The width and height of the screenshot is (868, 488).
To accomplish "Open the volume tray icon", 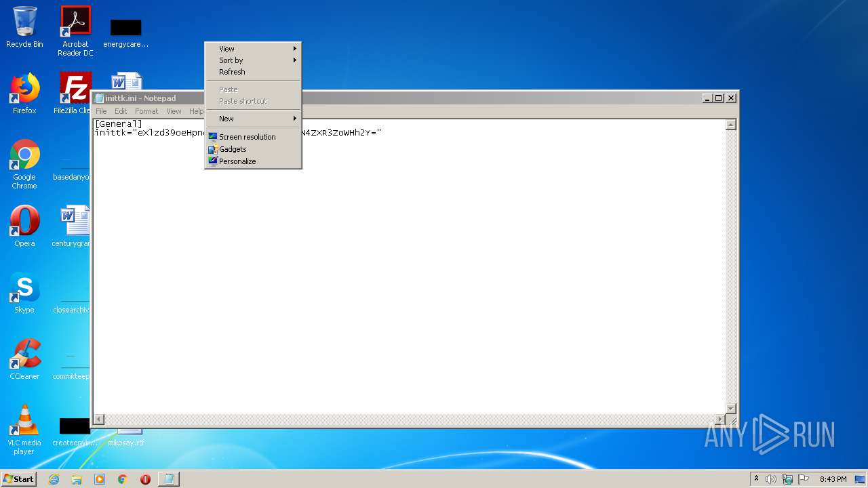I will 771,479.
